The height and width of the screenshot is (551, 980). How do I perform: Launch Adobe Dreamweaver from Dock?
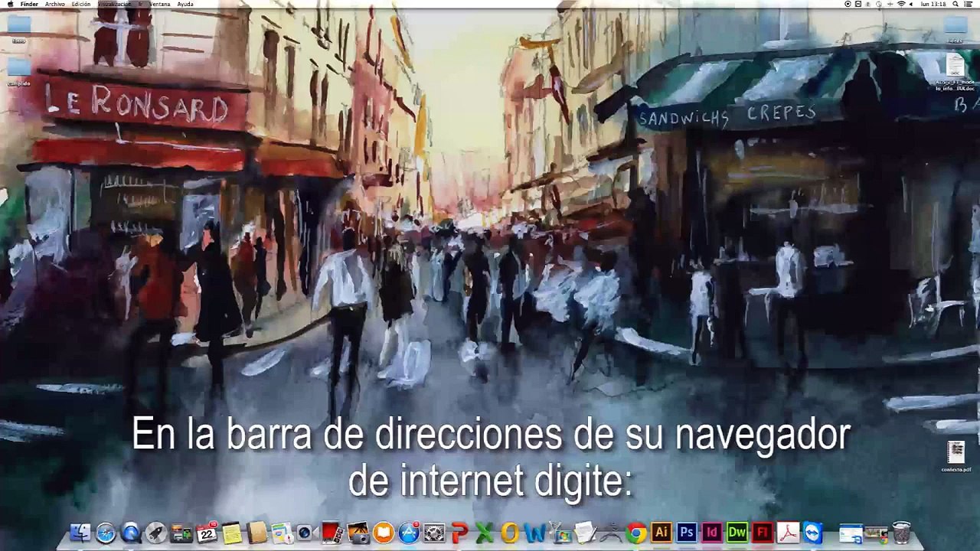pos(737,533)
